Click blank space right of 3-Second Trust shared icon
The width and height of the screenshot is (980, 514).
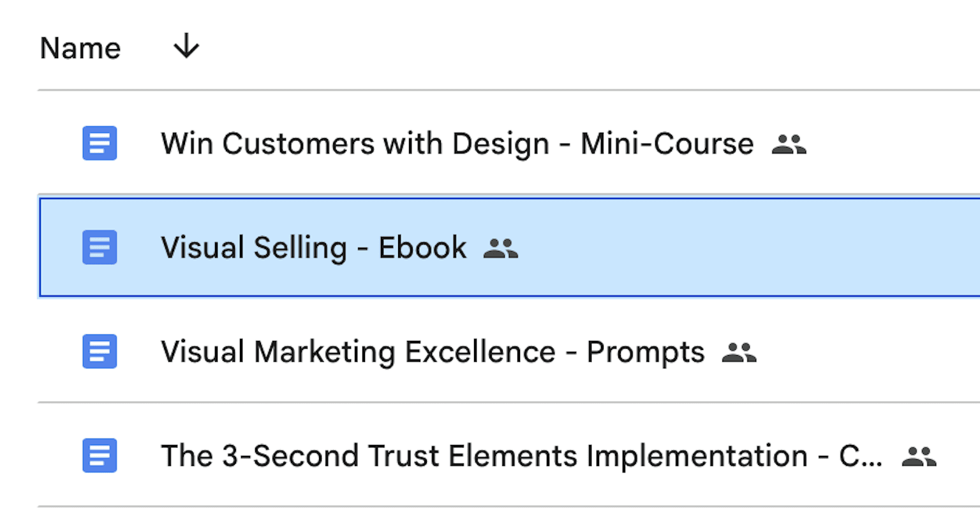960,456
